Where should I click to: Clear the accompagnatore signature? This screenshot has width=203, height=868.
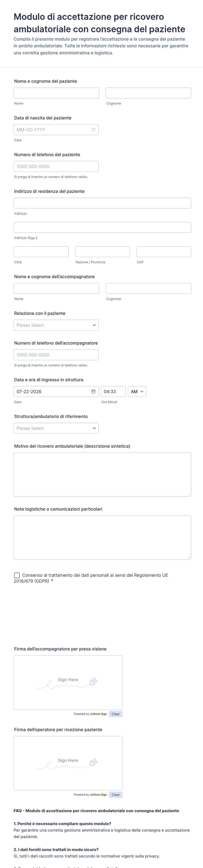[x=115, y=714]
